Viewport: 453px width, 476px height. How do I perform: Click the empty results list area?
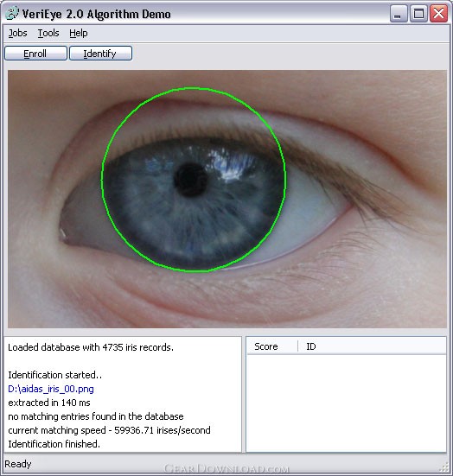tap(346, 403)
